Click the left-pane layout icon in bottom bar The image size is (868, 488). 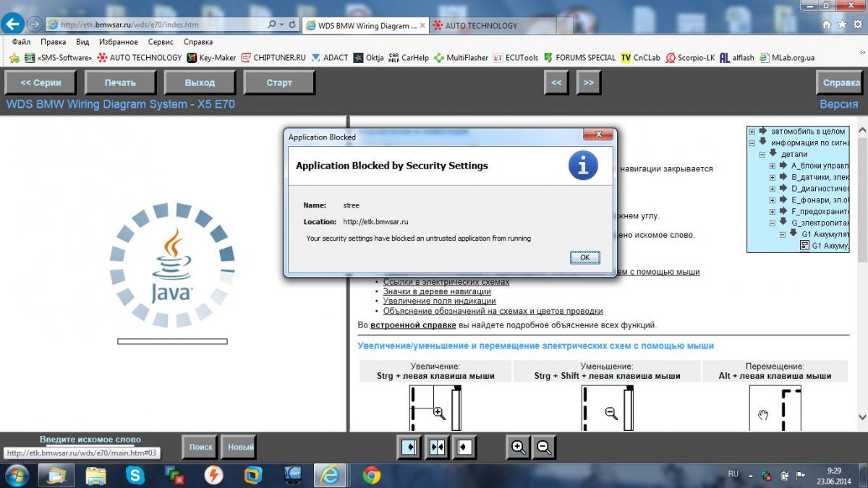409,448
